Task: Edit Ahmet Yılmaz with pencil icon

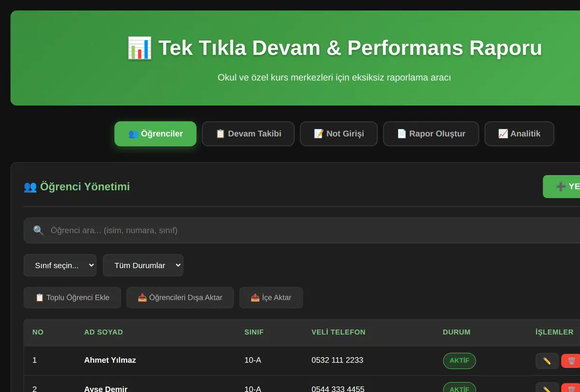Action: click(x=547, y=361)
